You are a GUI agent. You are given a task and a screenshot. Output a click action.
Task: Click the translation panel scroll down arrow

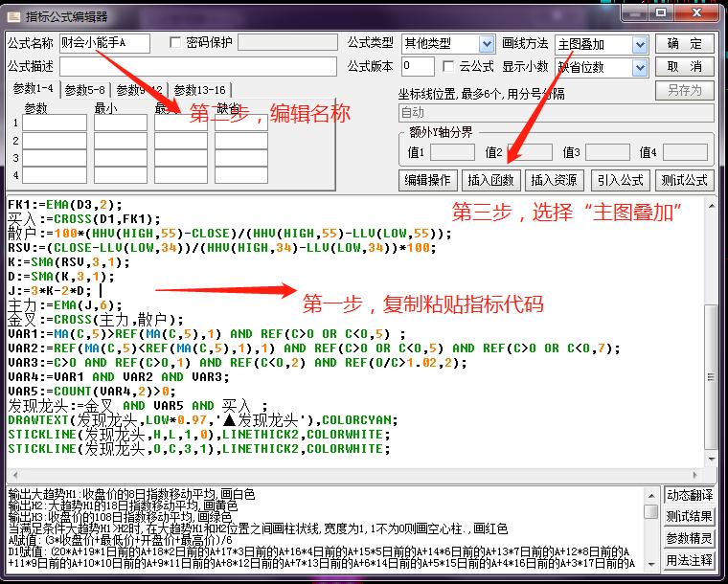pyautogui.click(x=651, y=564)
